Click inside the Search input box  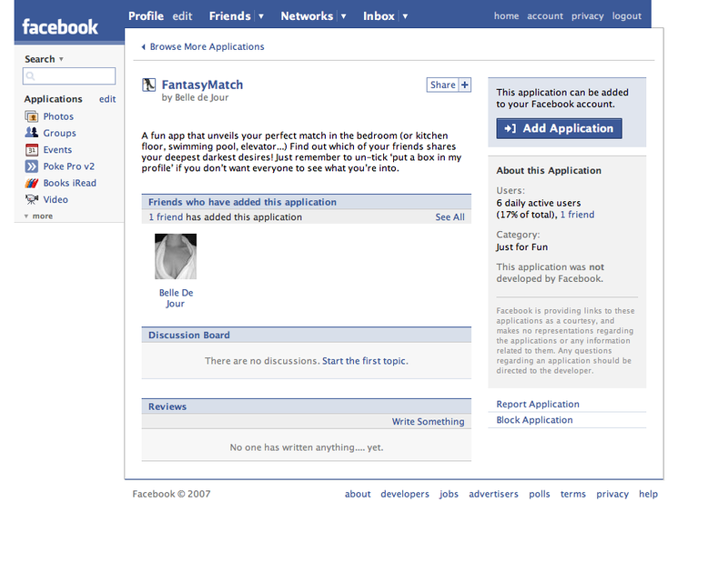coord(69,76)
